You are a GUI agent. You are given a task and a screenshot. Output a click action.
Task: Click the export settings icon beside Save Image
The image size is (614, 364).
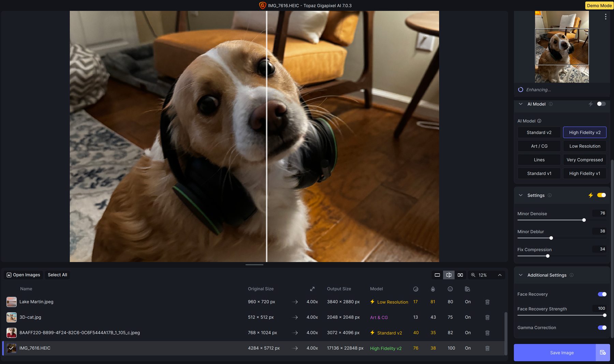603,352
